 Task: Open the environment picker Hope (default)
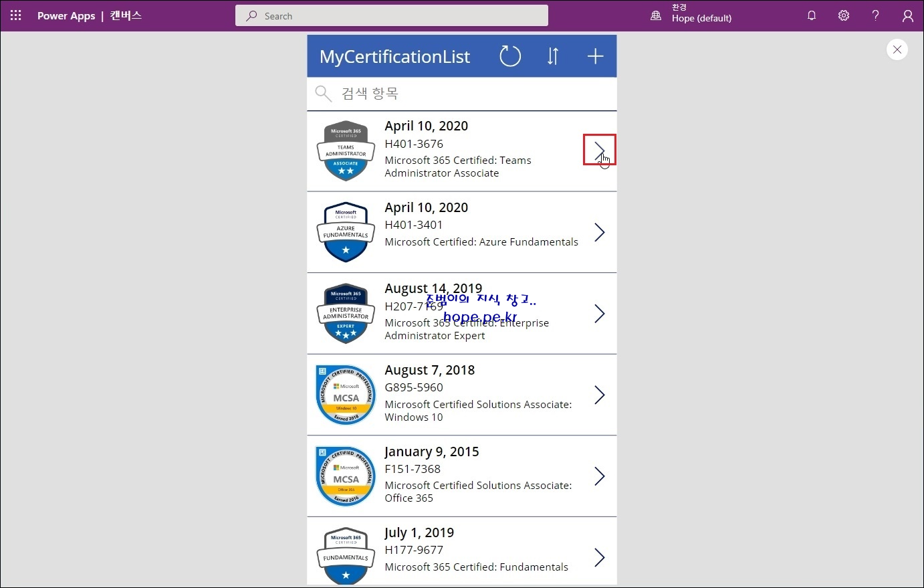pos(692,13)
